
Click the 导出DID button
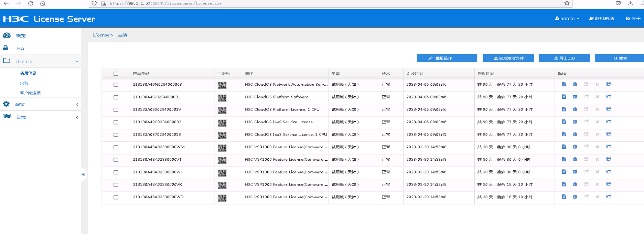click(564, 58)
